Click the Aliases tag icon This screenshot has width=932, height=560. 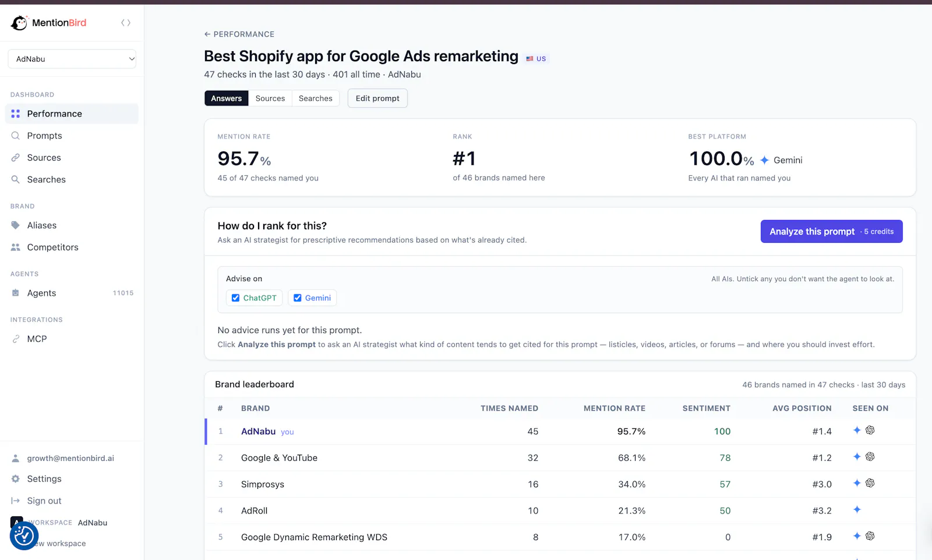point(16,225)
